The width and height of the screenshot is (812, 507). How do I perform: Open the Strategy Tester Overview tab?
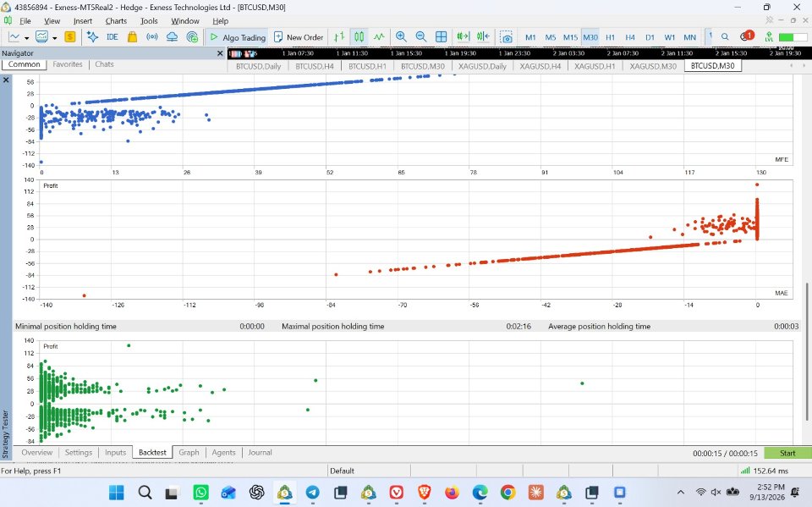[x=36, y=453]
